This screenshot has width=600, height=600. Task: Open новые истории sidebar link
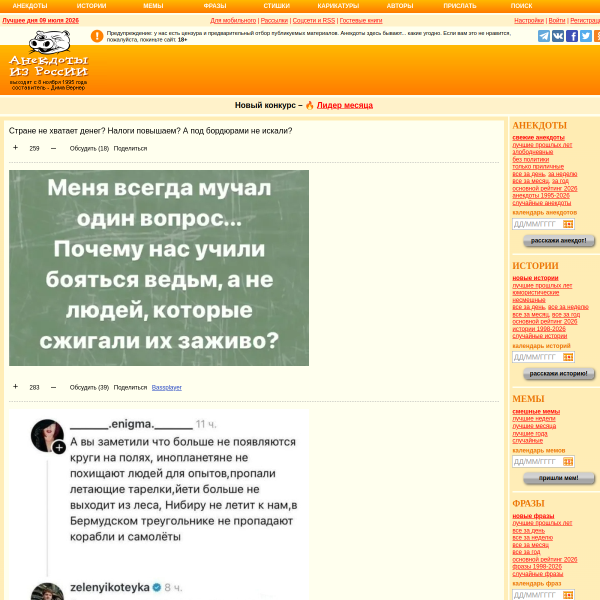[535, 278]
